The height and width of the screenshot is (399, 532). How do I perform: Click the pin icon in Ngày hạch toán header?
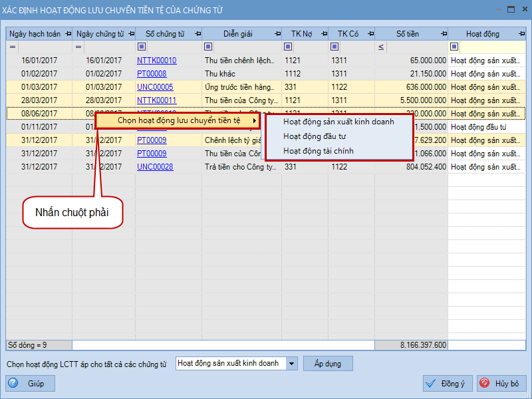pyautogui.click(x=67, y=34)
